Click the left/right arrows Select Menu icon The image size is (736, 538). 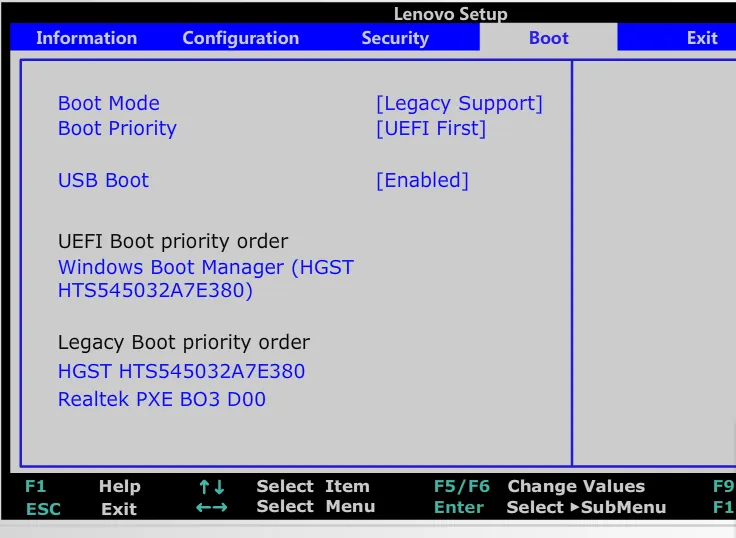(x=212, y=507)
